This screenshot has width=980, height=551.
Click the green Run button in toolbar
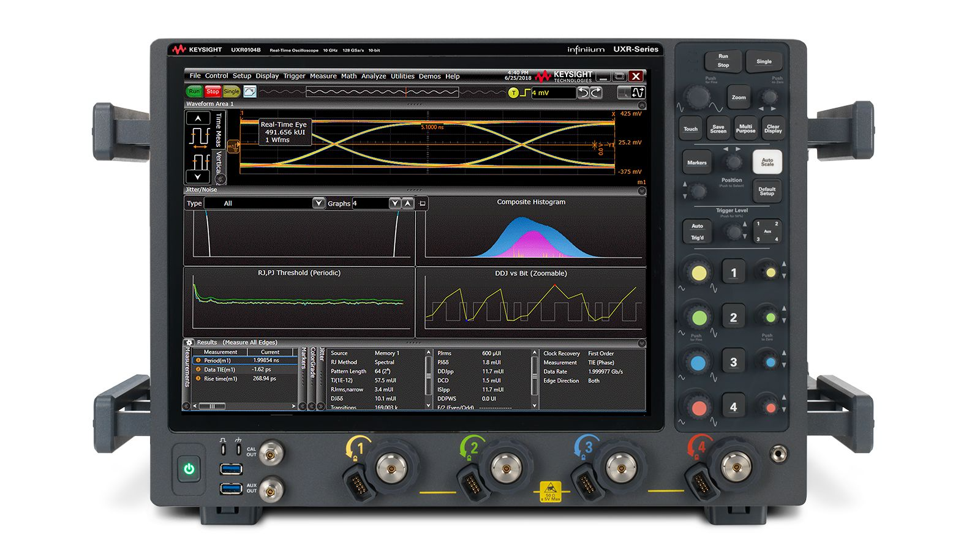(194, 92)
